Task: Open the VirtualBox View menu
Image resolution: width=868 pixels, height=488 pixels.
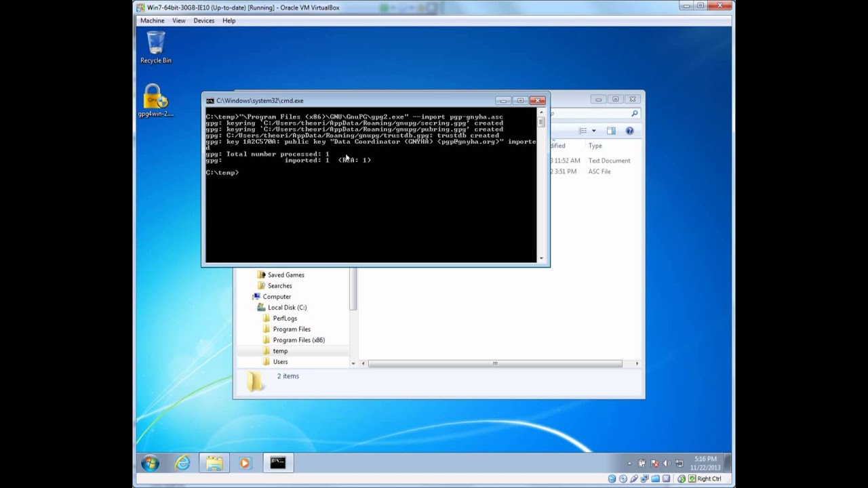Action: pos(179,20)
